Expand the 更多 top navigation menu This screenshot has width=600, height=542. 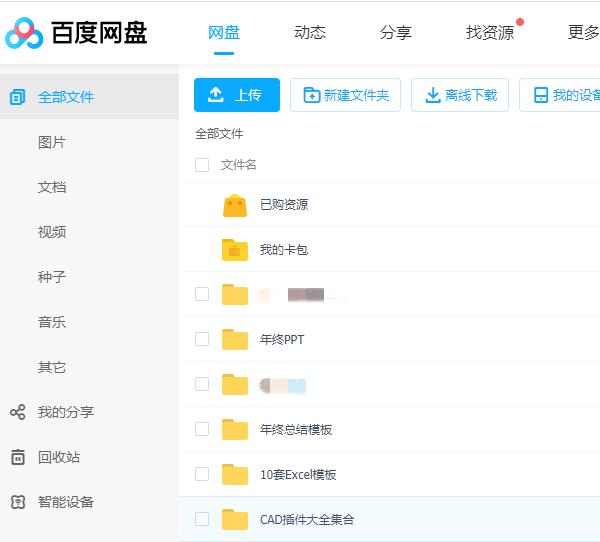(x=583, y=32)
